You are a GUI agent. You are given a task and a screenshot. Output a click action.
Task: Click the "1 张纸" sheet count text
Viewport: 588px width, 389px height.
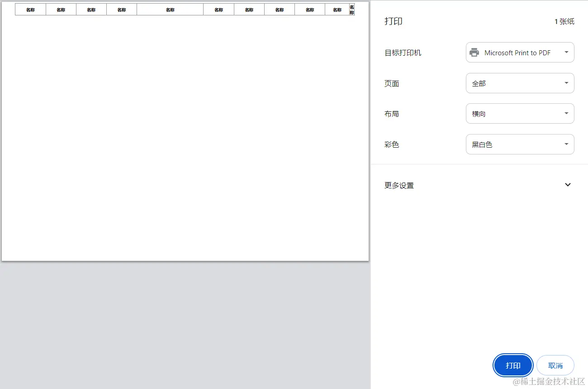click(x=564, y=22)
